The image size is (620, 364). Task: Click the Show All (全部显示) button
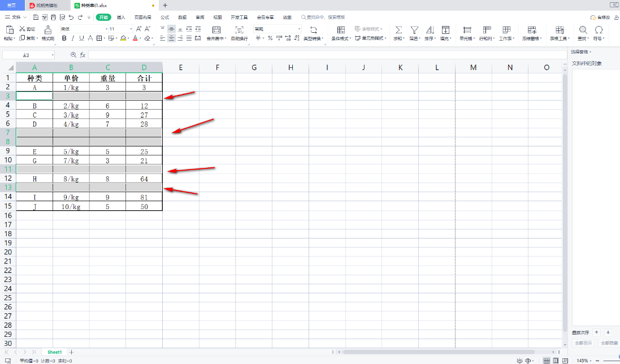(x=583, y=343)
